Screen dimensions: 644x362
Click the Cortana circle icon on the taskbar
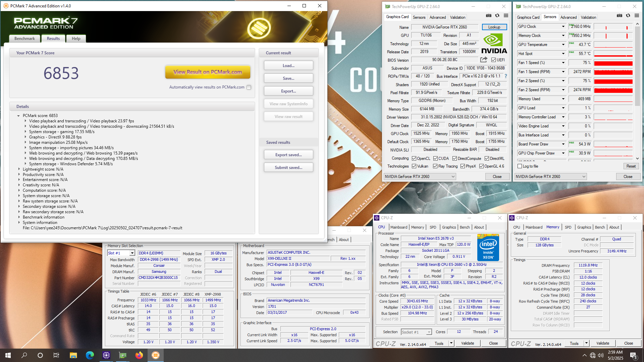click(x=40, y=355)
